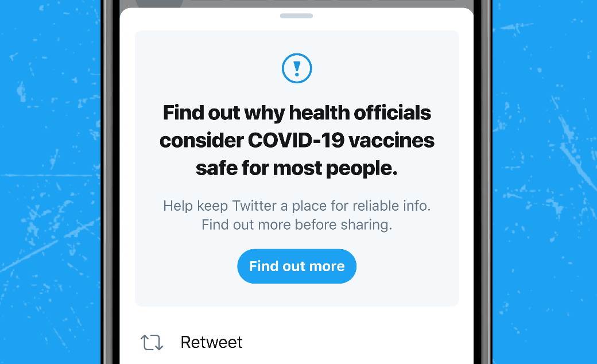
Task: Click the blue exclamation alert icon
Action: click(x=297, y=69)
